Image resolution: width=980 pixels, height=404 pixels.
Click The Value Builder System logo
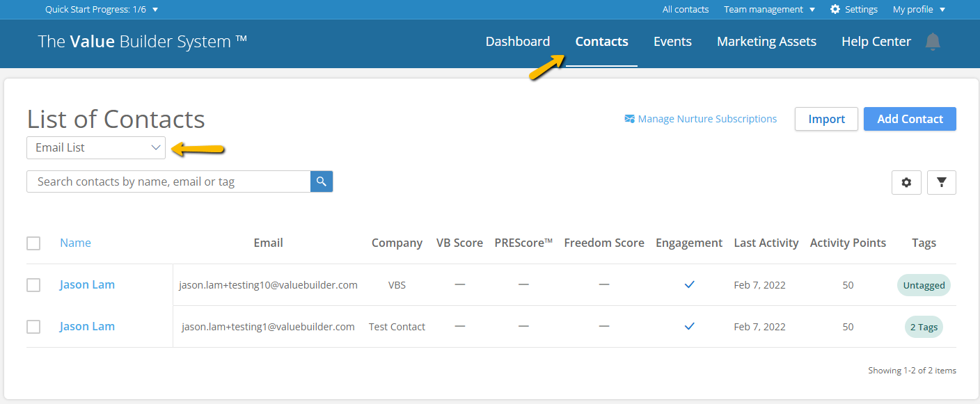coord(143,42)
